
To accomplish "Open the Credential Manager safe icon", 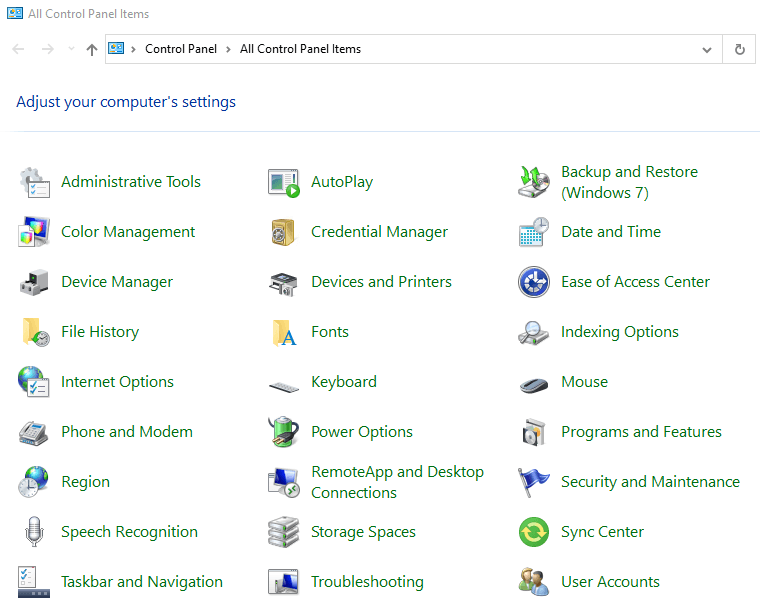I will pyautogui.click(x=283, y=232).
